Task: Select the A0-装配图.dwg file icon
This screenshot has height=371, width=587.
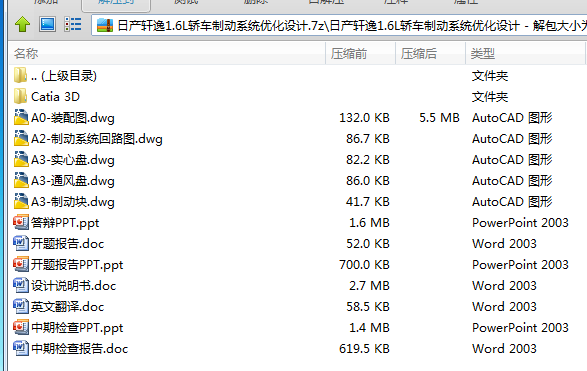Action: tap(21, 118)
